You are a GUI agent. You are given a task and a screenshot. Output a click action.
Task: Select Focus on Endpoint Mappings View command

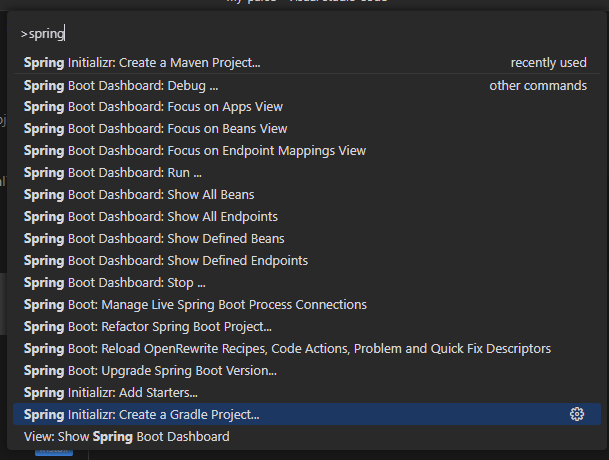coord(307,151)
